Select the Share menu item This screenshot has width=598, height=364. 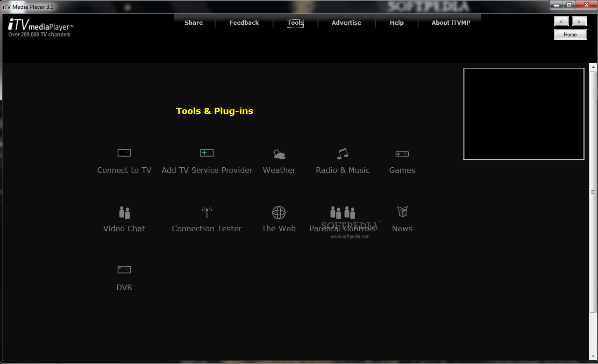[x=193, y=22]
